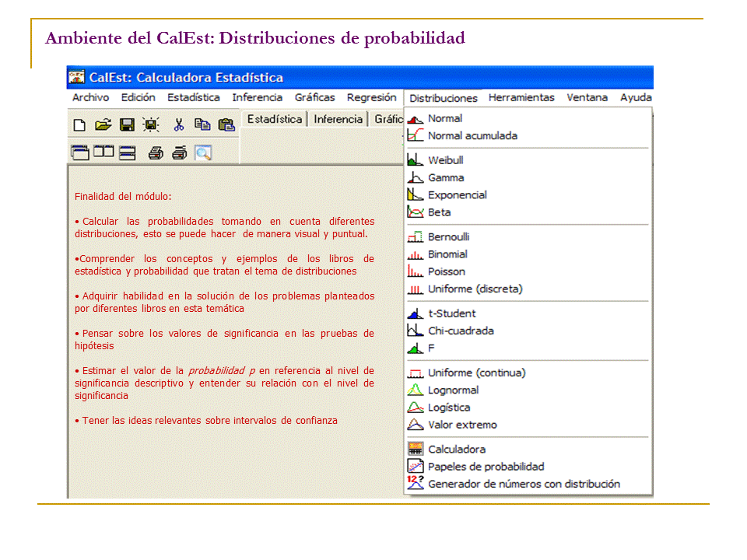This screenshot has width=747, height=560.
Task: Open Generador de números con distribución
Action: 524,484
